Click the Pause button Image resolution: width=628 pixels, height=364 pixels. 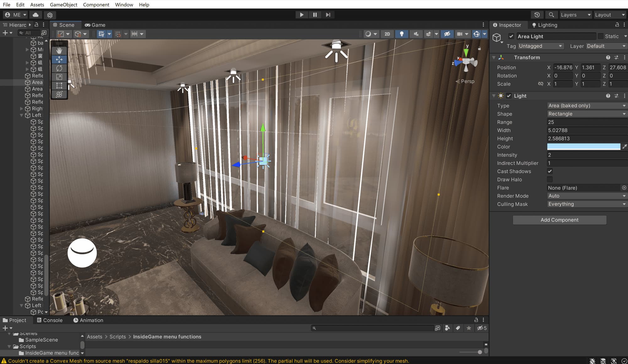(315, 15)
